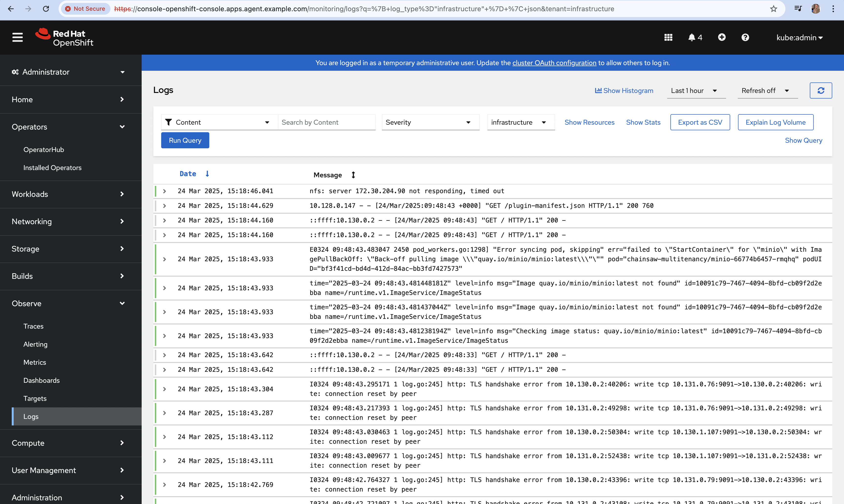Image resolution: width=844 pixels, height=504 pixels.
Task: Toggle Show Stats
Action: (643, 122)
